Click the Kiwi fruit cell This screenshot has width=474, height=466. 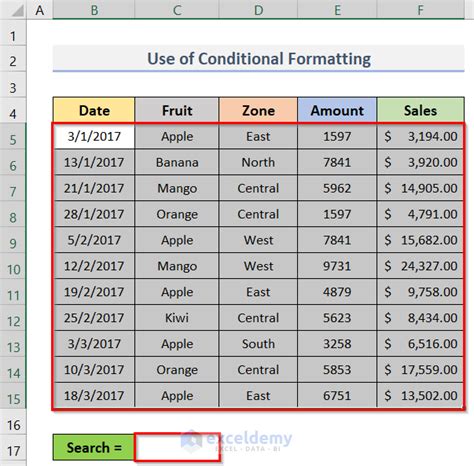point(177,318)
